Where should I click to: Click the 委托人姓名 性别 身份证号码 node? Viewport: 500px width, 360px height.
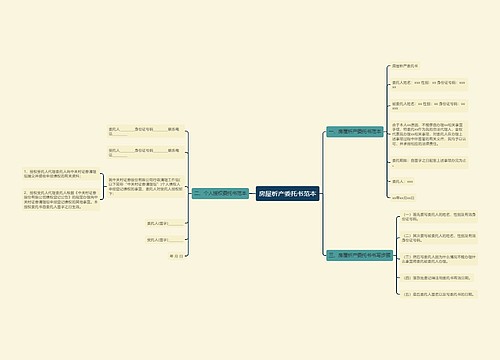pyautogui.click(x=429, y=85)
